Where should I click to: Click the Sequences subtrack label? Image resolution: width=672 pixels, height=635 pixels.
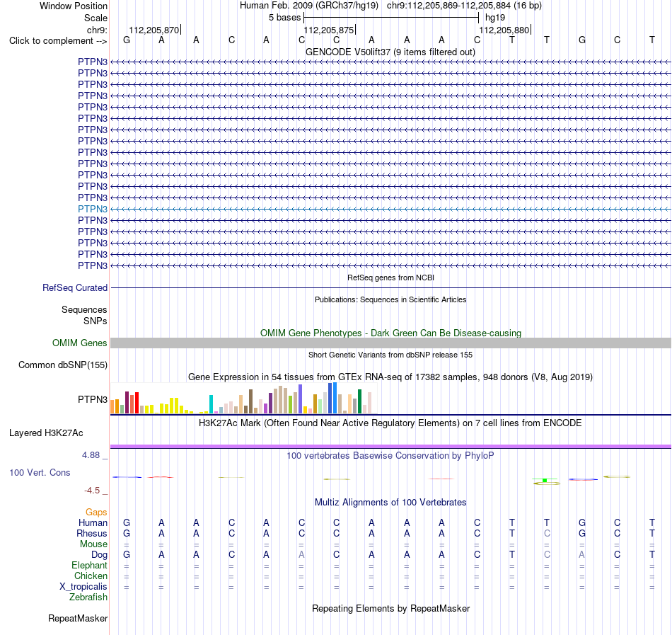[x=84, y=309]
